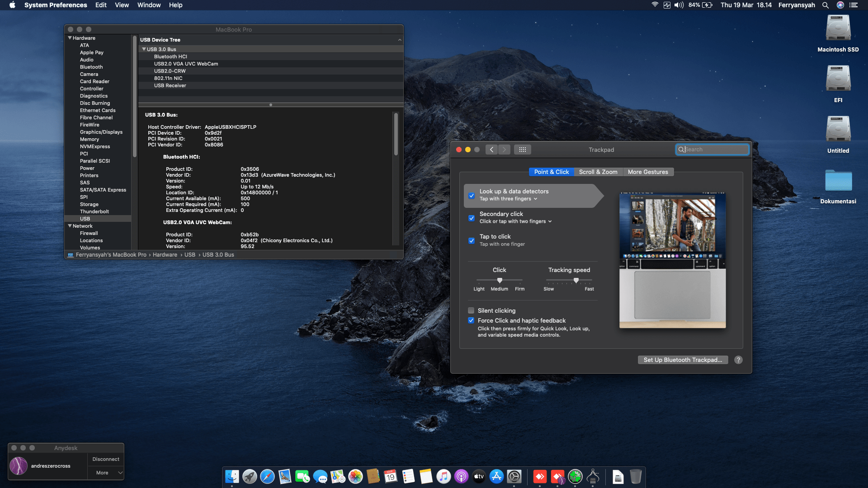This screenshot has width=868, height=488.
Task: Open System Preferences gear in Dock
Action: tap(514, 477)
